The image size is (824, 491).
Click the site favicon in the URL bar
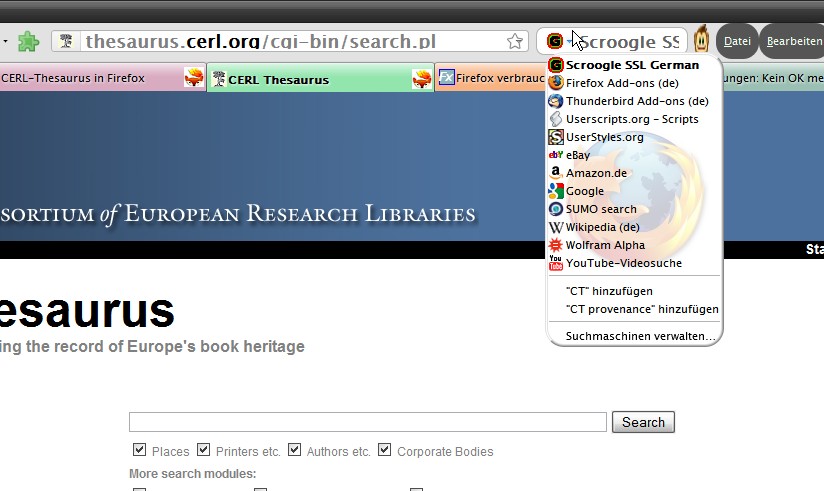click(66, 41)
